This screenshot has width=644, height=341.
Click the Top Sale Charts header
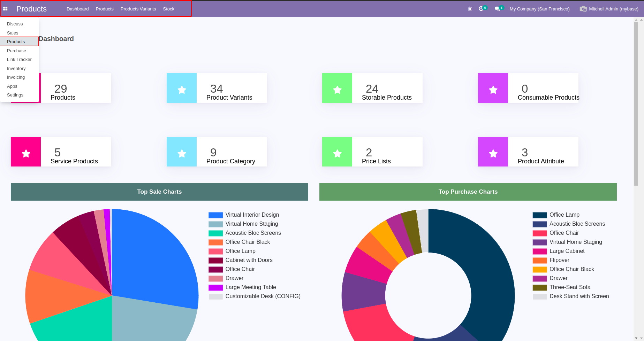(159, 192)
